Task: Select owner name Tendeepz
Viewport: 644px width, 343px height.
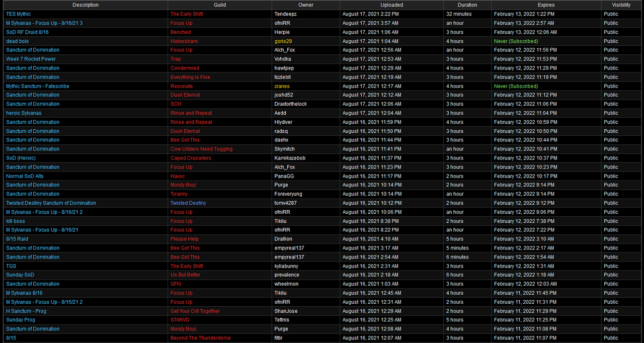Action: pyautogui.click(x=286, y=14)
